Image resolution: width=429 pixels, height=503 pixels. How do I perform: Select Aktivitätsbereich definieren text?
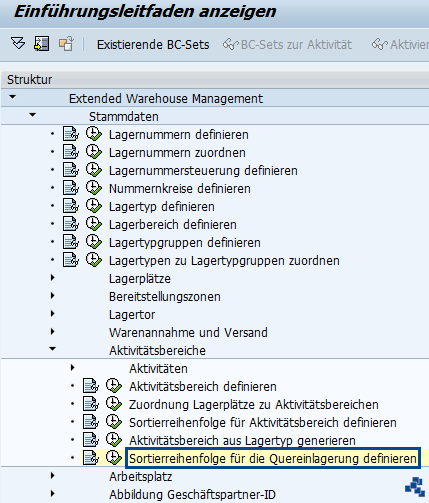click(x=203, y=387)
